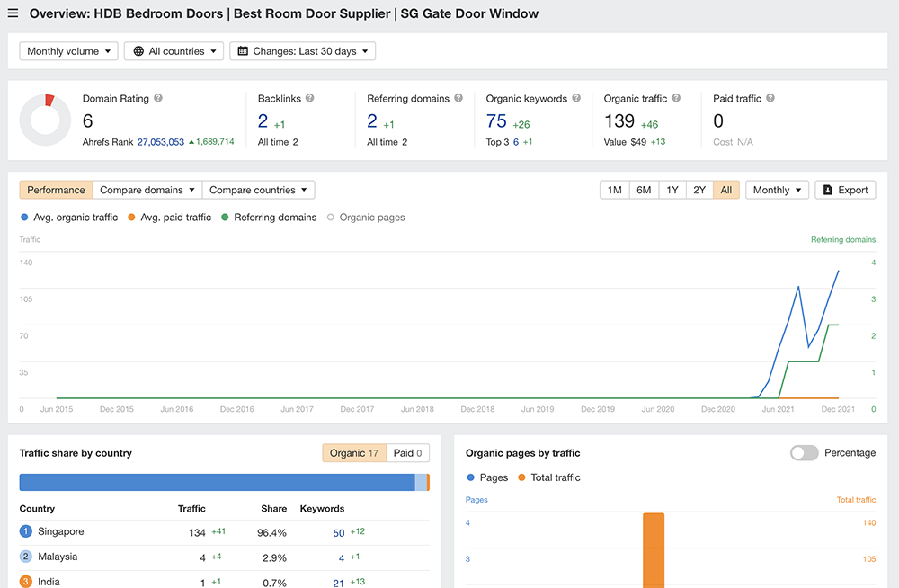899x588 pixels.
Task: Click Paid traffic help info icon
Action: [x=770, y=98]
